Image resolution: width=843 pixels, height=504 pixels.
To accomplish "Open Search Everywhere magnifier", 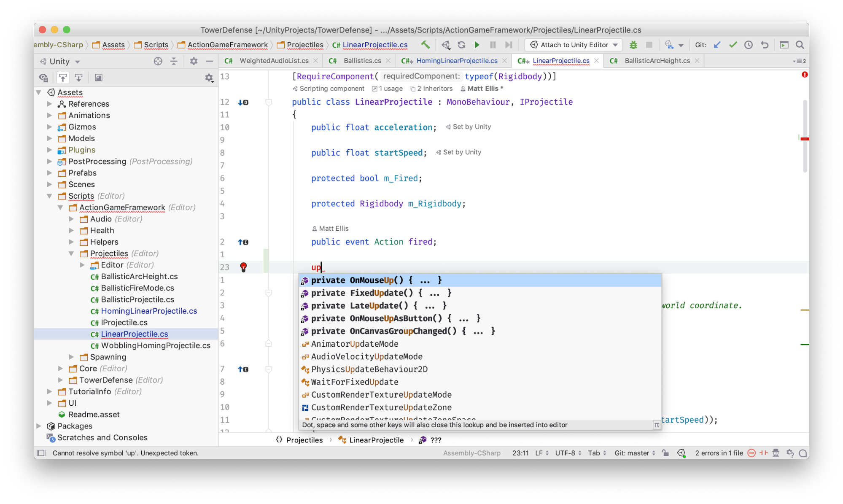I will pos(800,45).
